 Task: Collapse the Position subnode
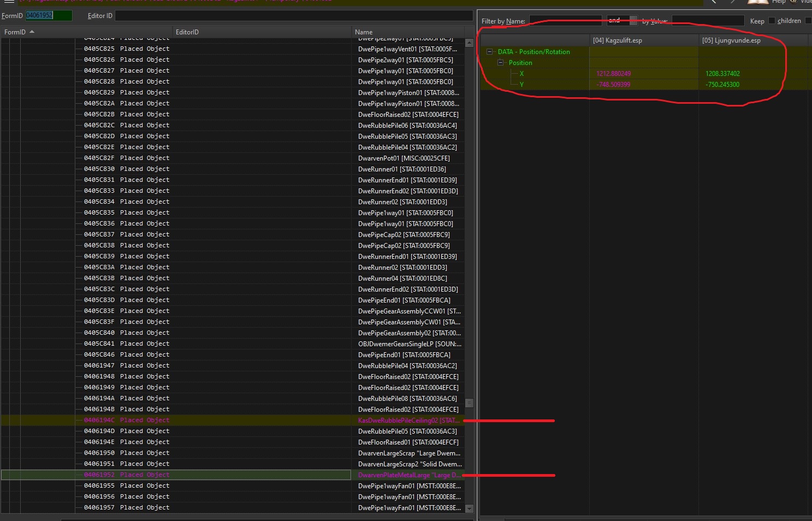pos(501,63)
